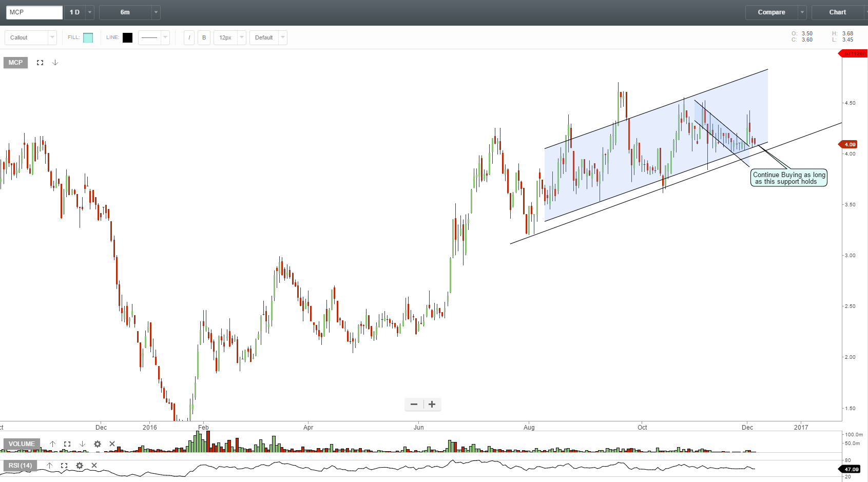The height and width of the screenshot is (482, 868).
Task: Open the 1D interval dropdown
Action: pos(89,12)
